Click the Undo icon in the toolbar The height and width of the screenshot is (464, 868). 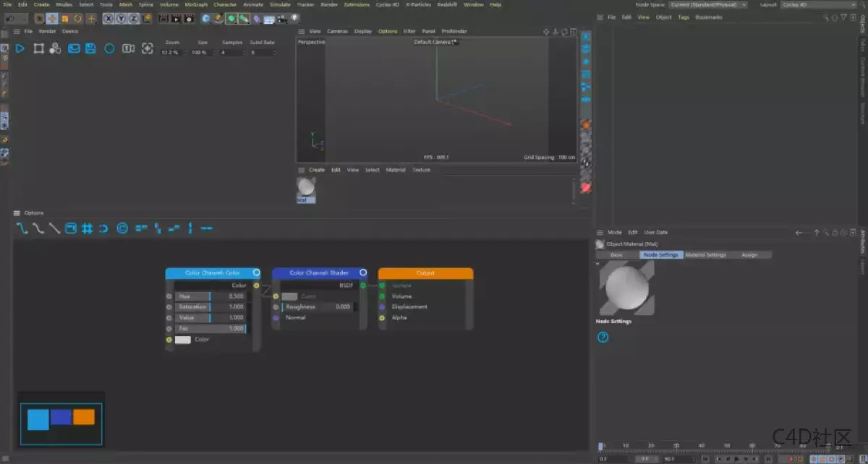[x=9, y=18]
